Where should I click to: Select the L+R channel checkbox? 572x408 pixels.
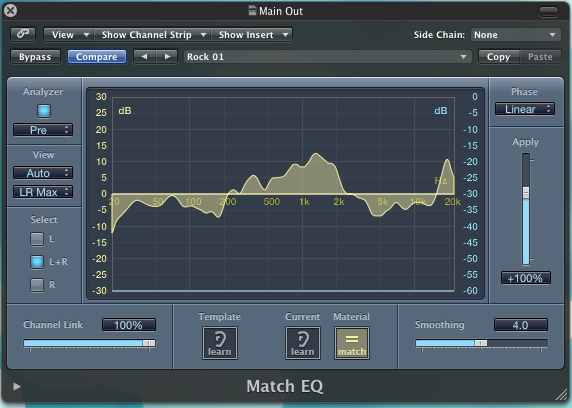pyautogui.click(x=37, y=262)
